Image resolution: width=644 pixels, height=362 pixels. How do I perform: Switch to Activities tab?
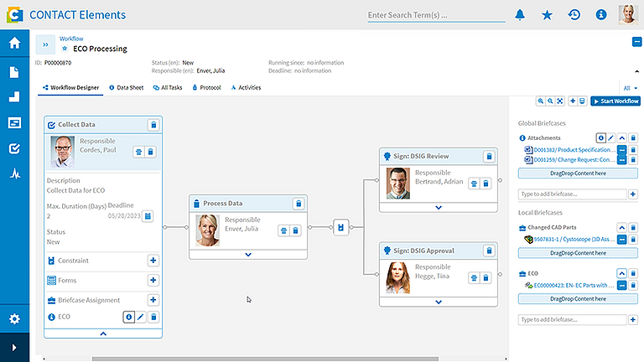click(x=246, y=87)
